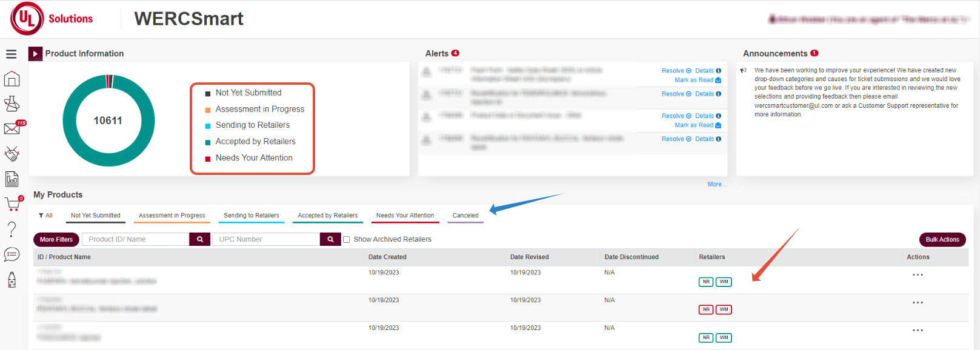Mark the first alert as read
Image resolution: width=980 pixels, height=350 pixels.
click(x=698, y=80)
